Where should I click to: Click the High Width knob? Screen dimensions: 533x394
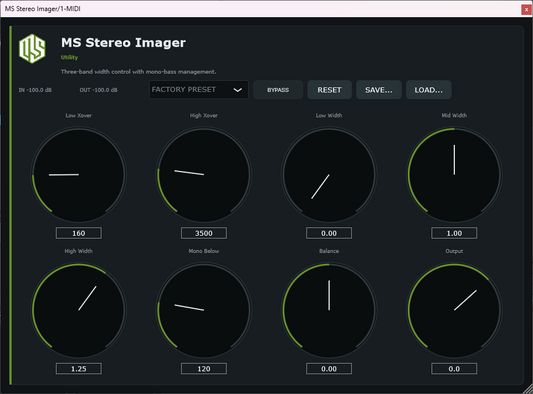click(x=79, y=310)
